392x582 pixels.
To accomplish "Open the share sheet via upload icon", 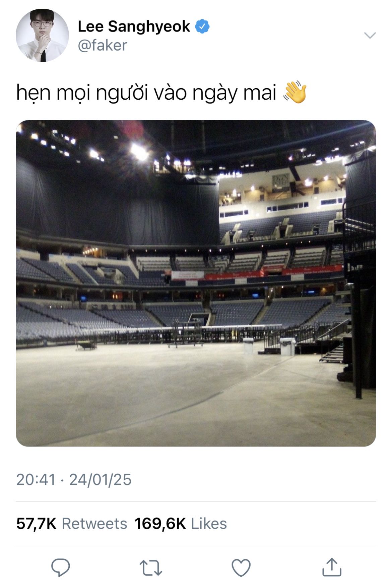I will [332, 567].
